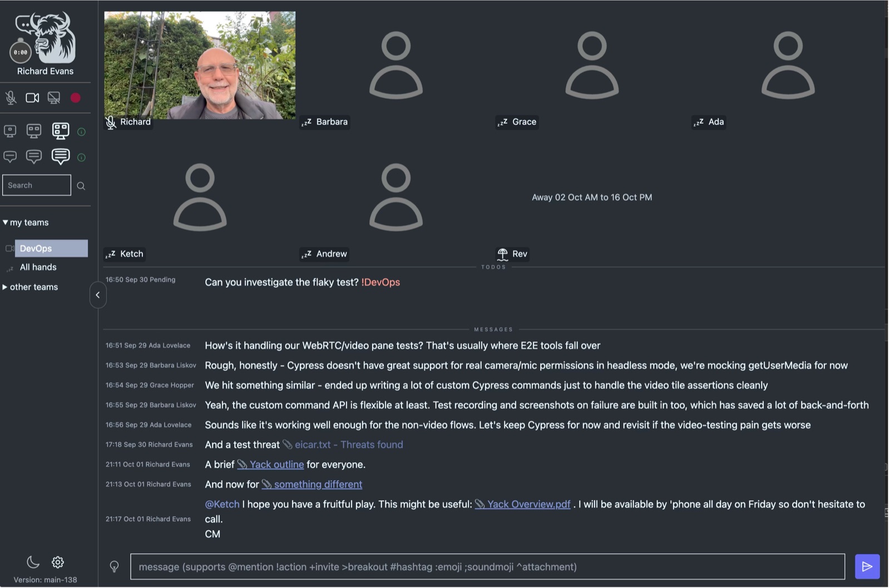The image size is (890, 588).
Task: Select the multi-tile video layout icon
Action: [61, 131]
